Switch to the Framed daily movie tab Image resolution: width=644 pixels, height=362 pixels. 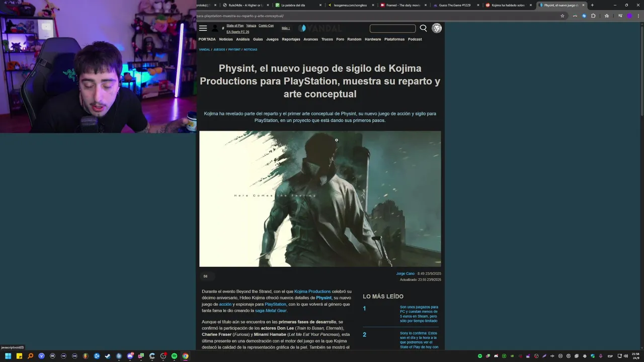(403, 5)
